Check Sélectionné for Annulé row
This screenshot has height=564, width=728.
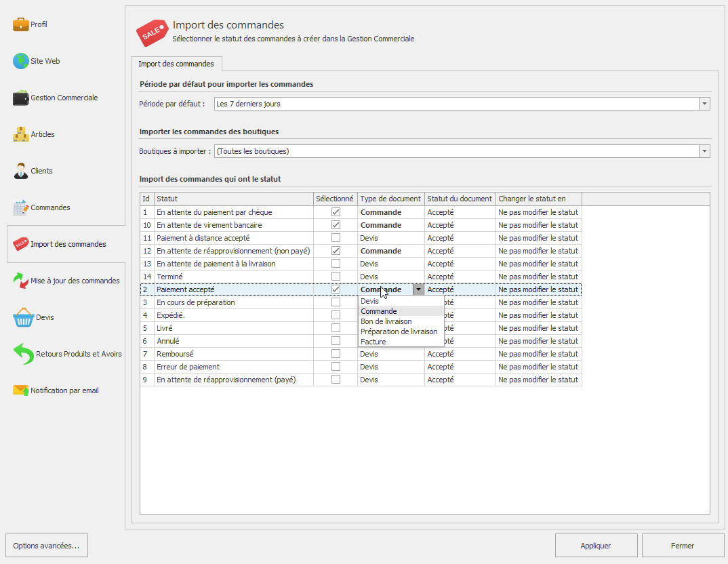click(336, 341)
